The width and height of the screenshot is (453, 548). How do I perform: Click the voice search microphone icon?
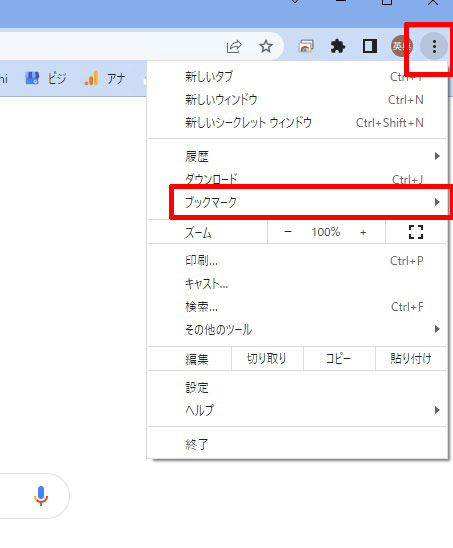click(41, 496)
